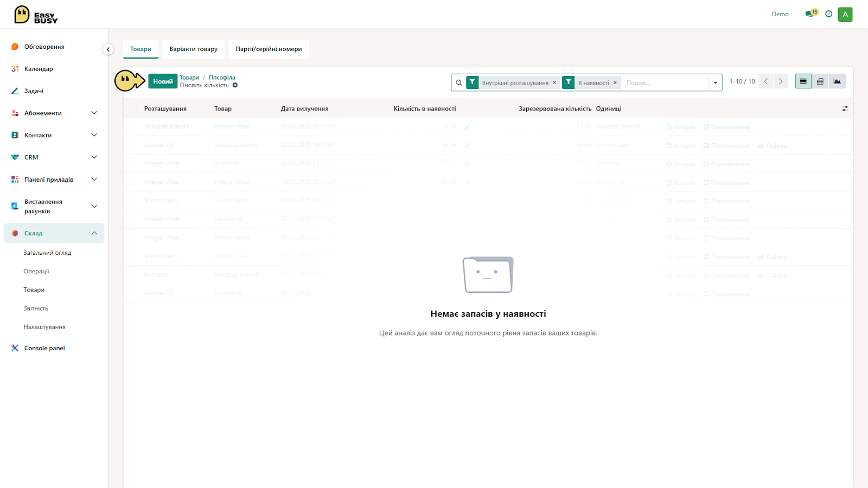Open the optional columns settings icon

(845, 108)
